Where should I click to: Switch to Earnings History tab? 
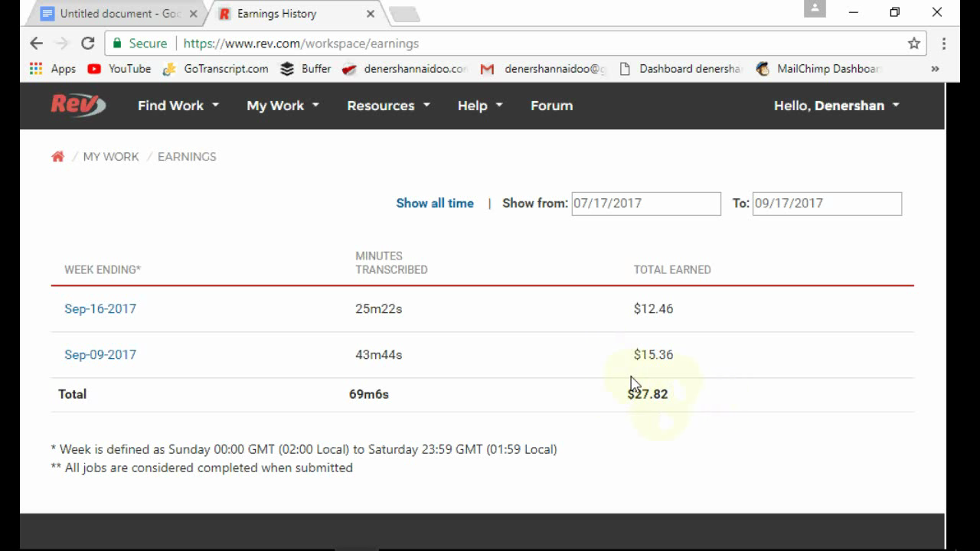297,14
